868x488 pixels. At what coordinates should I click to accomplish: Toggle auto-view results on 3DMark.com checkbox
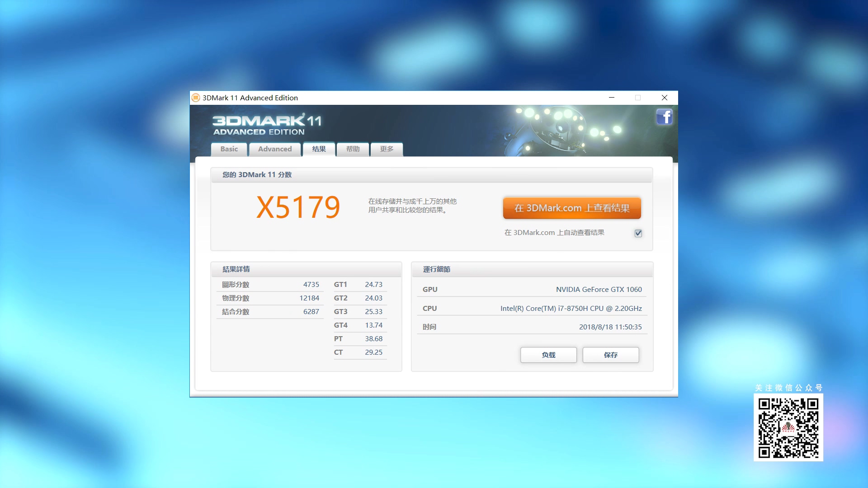pyautogui.click(x=638, y=233)
